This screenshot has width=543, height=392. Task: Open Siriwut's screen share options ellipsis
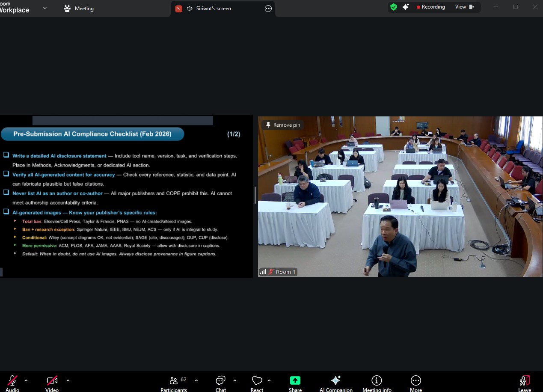coord(268,9)
